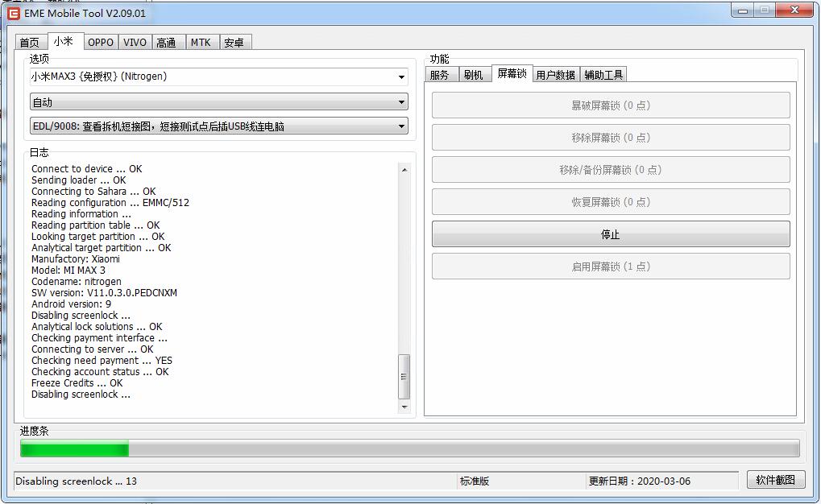
Task: Click the log scrollbar thumb
Action: tap(404, 377)
